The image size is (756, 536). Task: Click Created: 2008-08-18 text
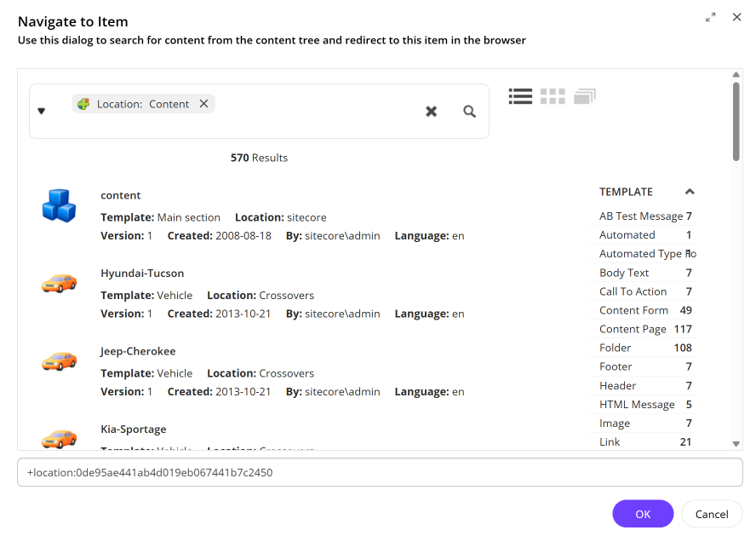(x=220, y=236)
